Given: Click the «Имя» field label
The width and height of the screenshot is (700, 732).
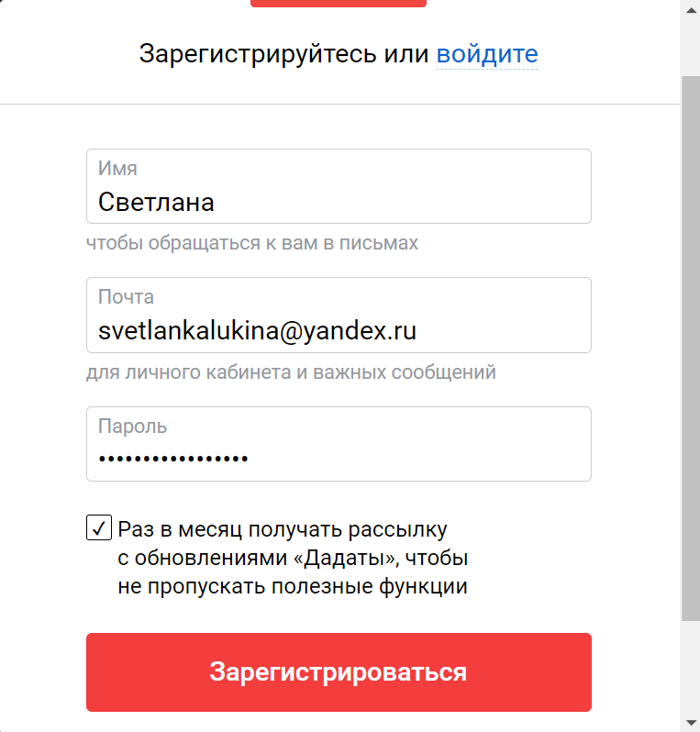Looking at the screenshot, I should [117, 169].
